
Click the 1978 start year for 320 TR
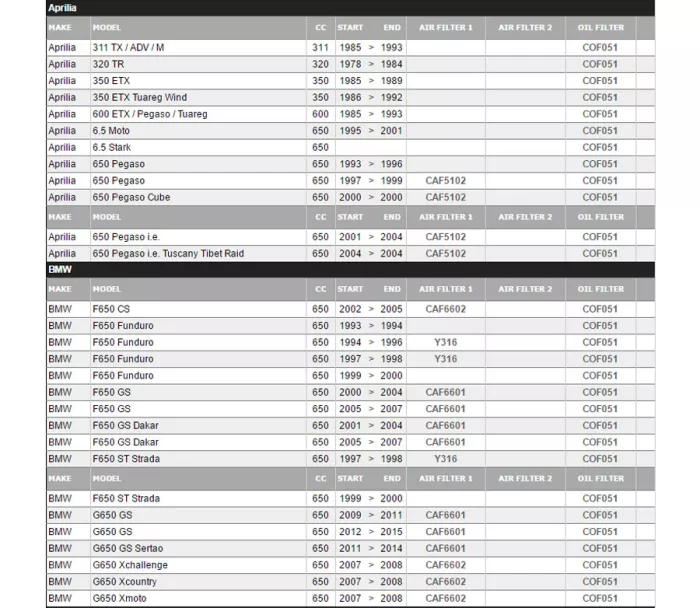point(349,64)
